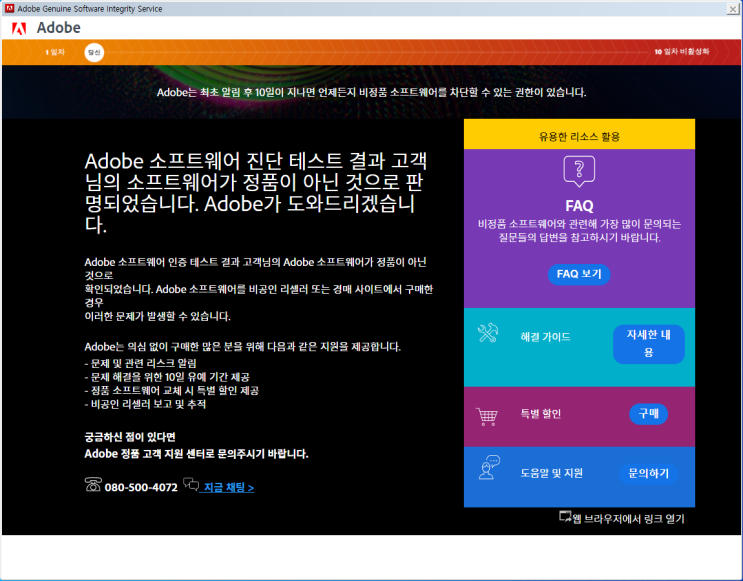
Task: Click the 웹 브라우저에서 링크 열기 link
Action: 628,519
